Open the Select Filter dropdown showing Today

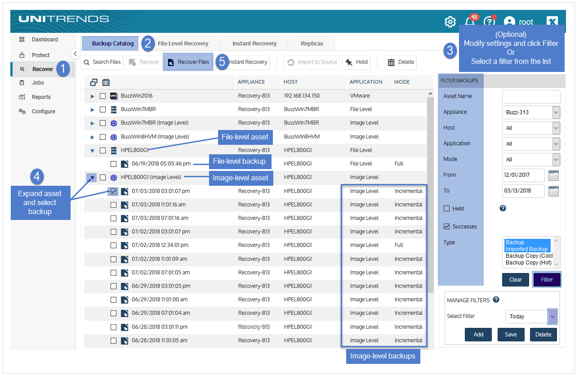(531, 317)
